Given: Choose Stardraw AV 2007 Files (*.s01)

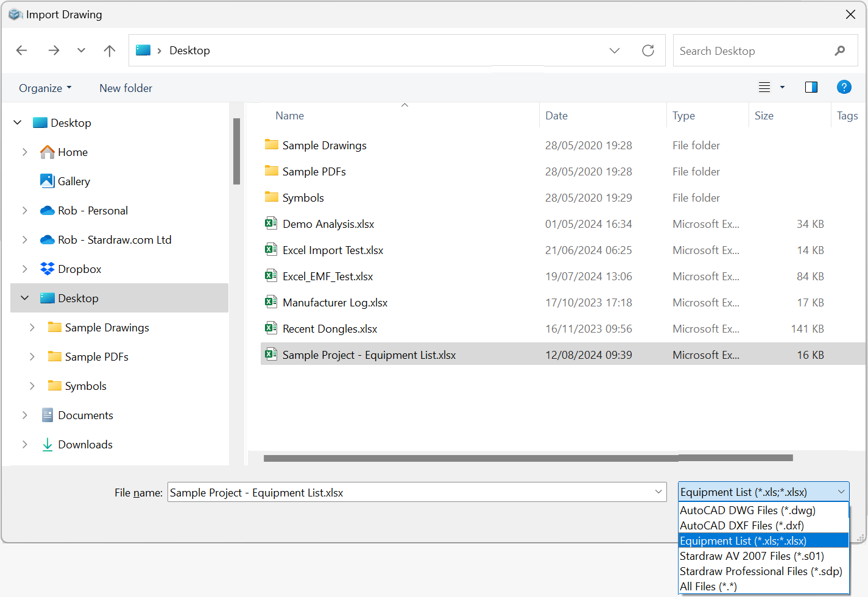Looking at the screenshot, I should click(x=764, y=556).
